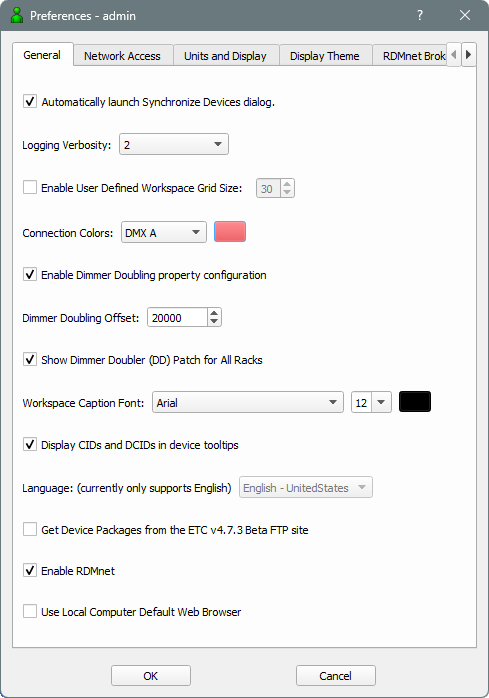The image size is (489, 698).
Task: Open the Logging Verbosity dropdown
Action: tap(174, 144)
